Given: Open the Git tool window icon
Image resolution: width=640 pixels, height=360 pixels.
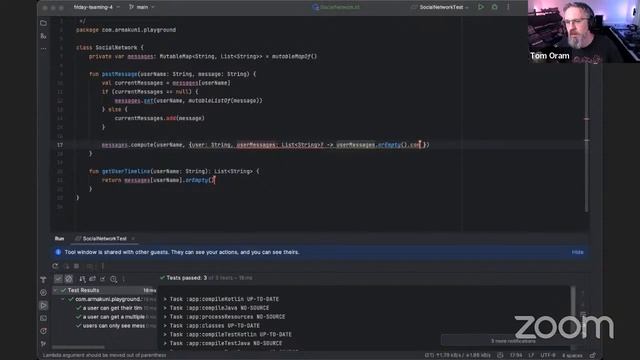Looking at the screenshot, I should pos(43,344).
